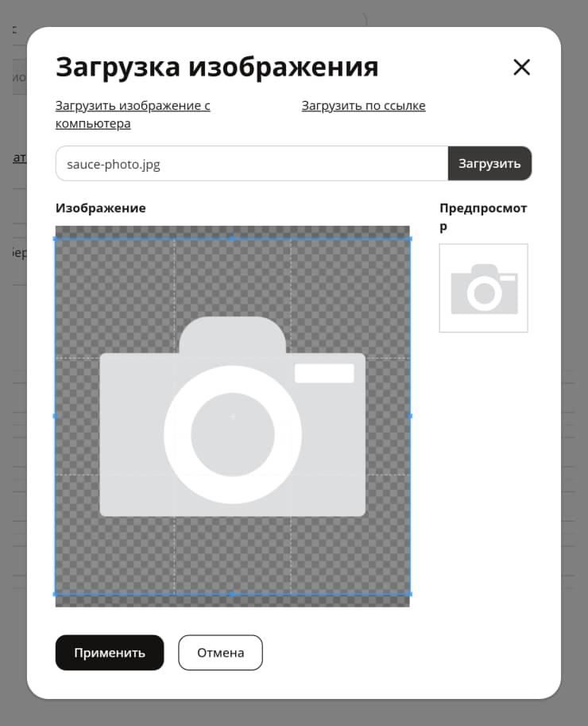Apply changes with "Применить" button

(x=110, y=652)
